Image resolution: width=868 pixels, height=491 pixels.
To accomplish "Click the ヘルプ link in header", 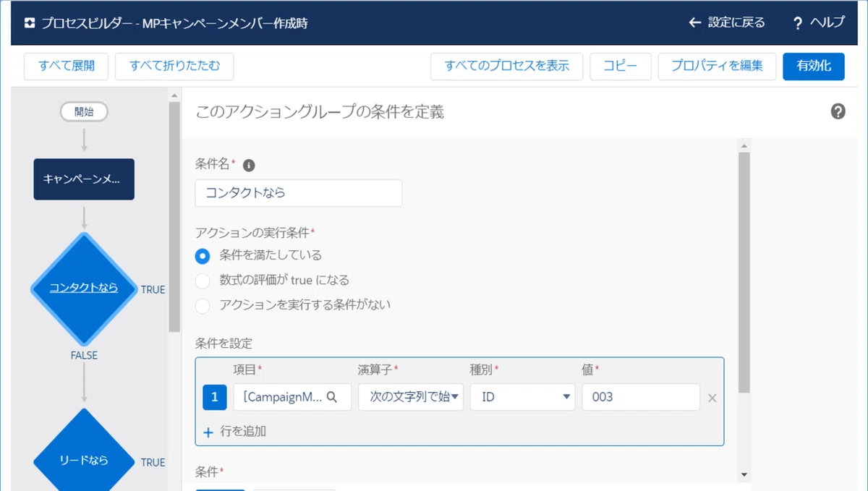I will pos(827,23).
